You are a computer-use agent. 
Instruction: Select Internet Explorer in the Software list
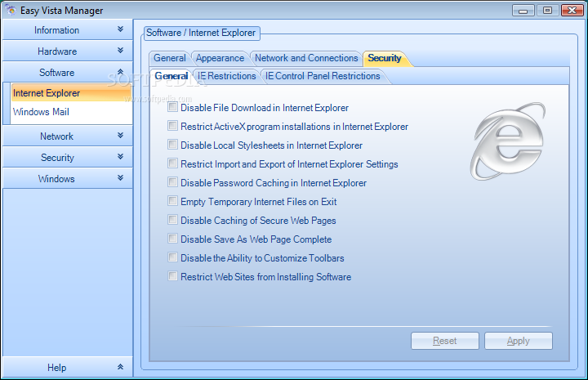pos(71,93)
